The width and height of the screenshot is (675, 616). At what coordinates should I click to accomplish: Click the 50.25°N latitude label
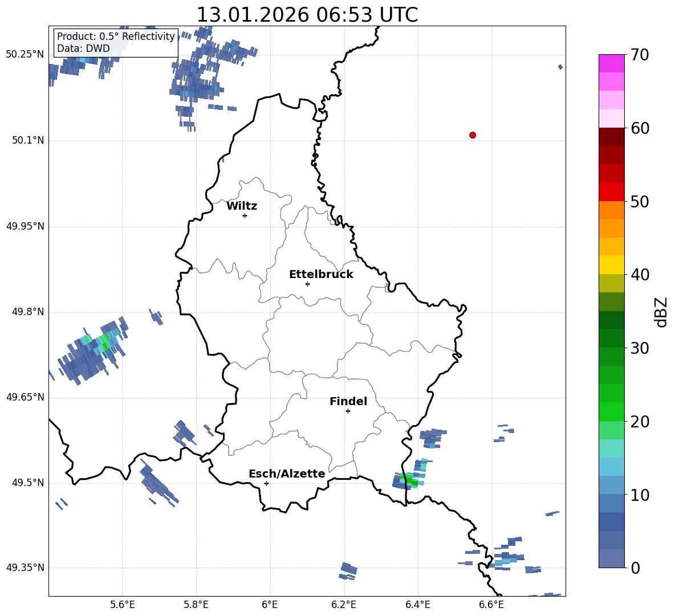pyautogui.click(x=25, y=55)
